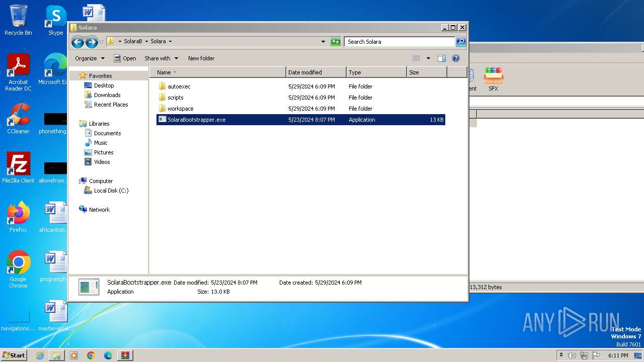
Task: Open Acrobat Reader DC desktop shortcut
Action: tap(18, 72)
